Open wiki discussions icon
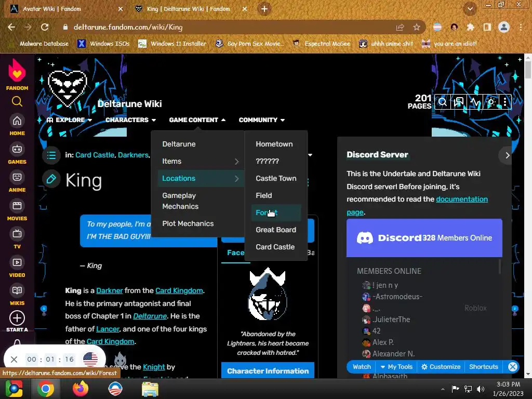The image size is (532, 399). tap(459, 102)
